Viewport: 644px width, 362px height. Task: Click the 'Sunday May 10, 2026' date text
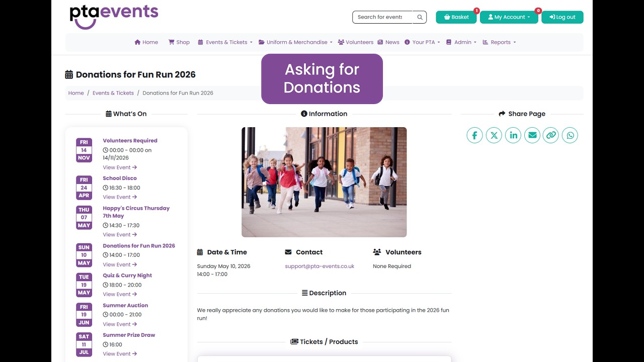tap(223, 266)
